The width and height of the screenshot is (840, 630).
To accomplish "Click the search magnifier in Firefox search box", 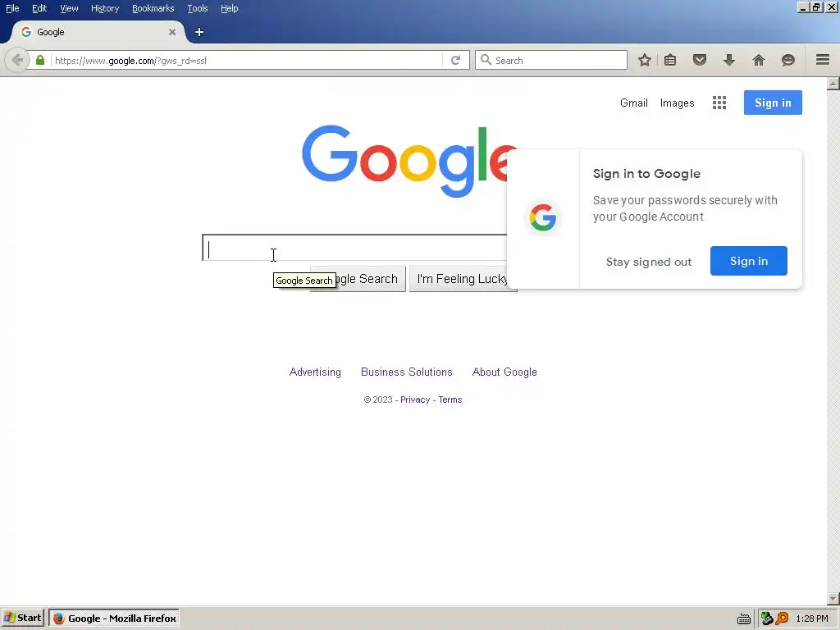I will (x=486, y=60).
